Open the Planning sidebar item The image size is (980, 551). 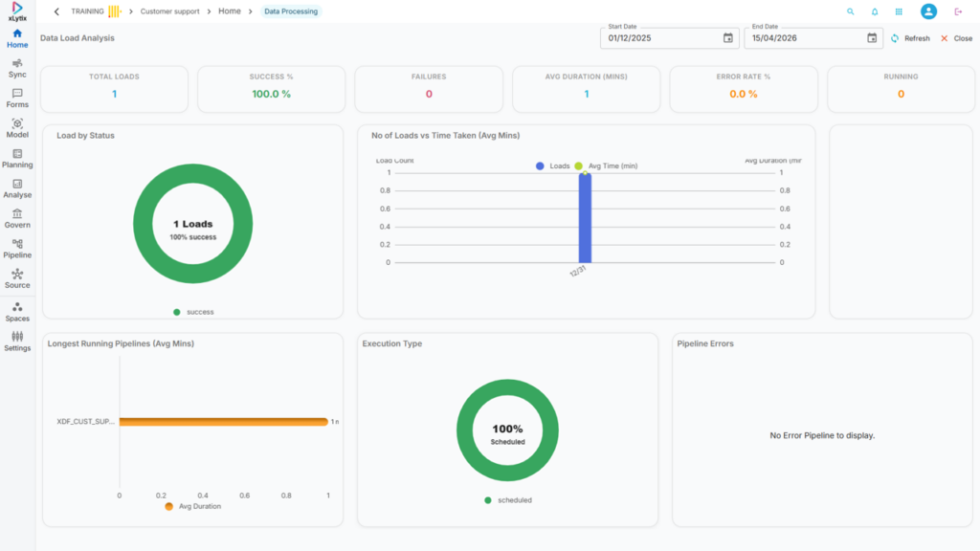17,158
